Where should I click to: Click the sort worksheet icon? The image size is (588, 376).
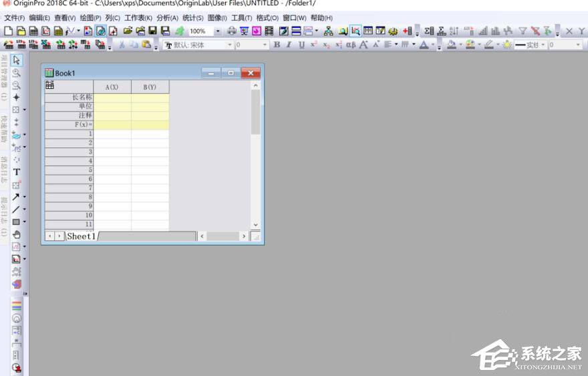click(454, 31)
